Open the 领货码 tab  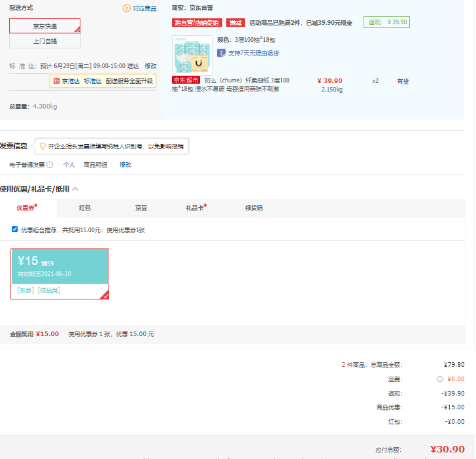pyautogui.click(x=254, y=208)
